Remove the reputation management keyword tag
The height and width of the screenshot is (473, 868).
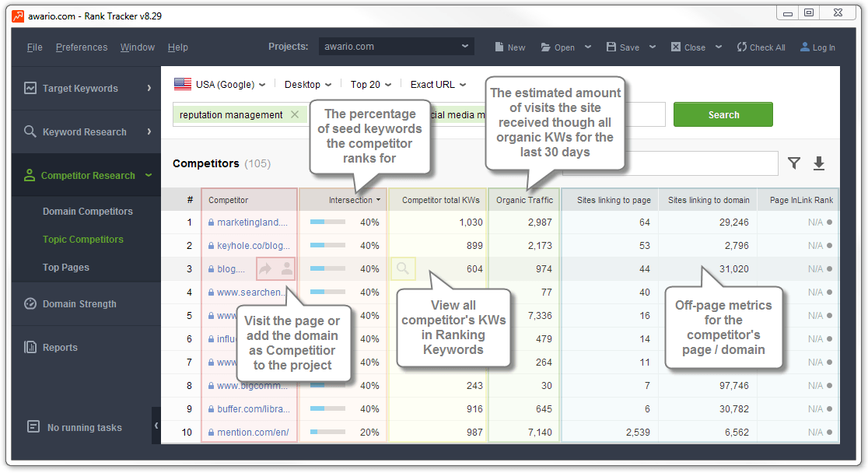(x=295, y=114)
